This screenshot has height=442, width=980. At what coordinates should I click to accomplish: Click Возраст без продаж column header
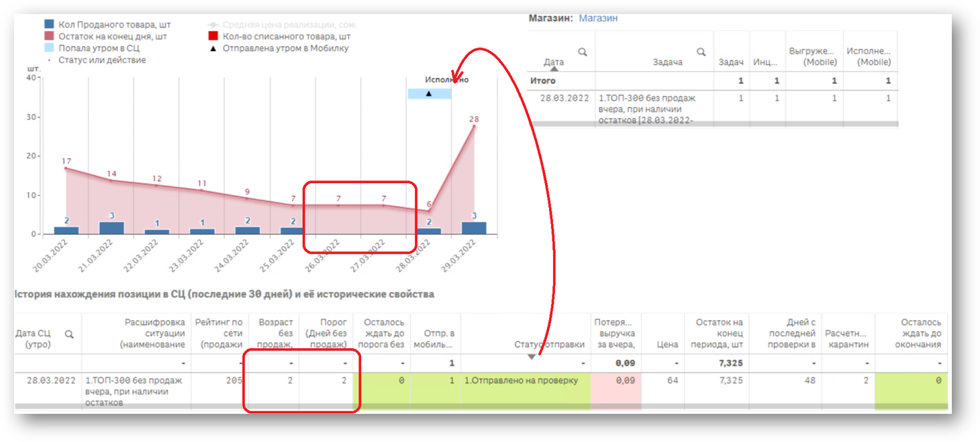(x=274, y=333)
